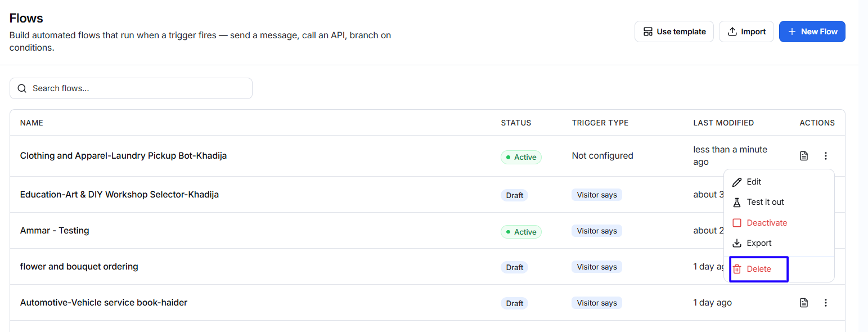
Task: Click the Export download icon in menu
Action: 737,243
